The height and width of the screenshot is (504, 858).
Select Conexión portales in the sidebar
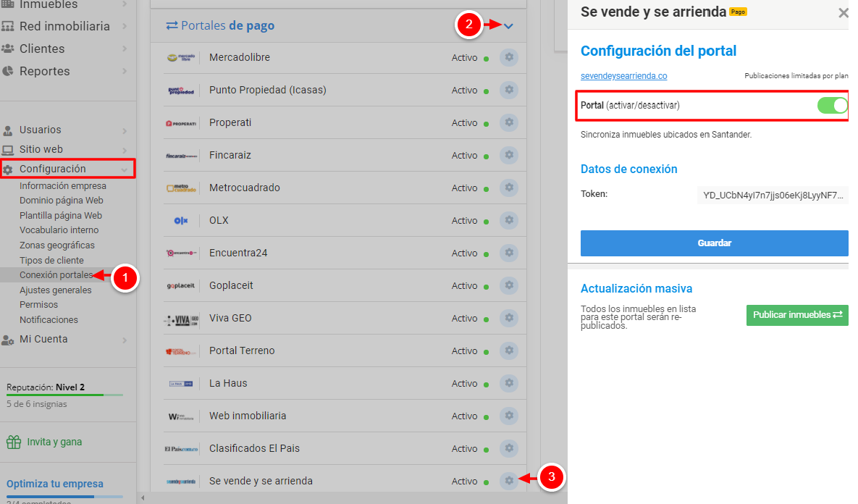coord(56,275)
